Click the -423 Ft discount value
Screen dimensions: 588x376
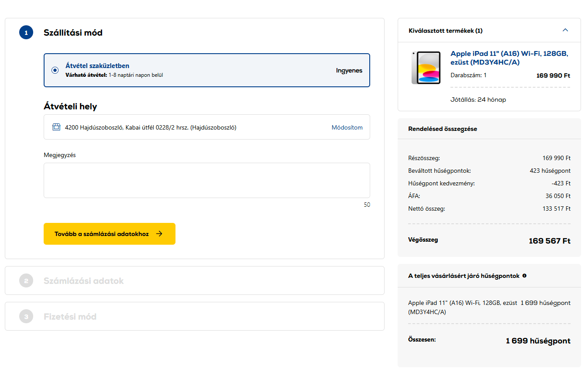tap(561, 183)
